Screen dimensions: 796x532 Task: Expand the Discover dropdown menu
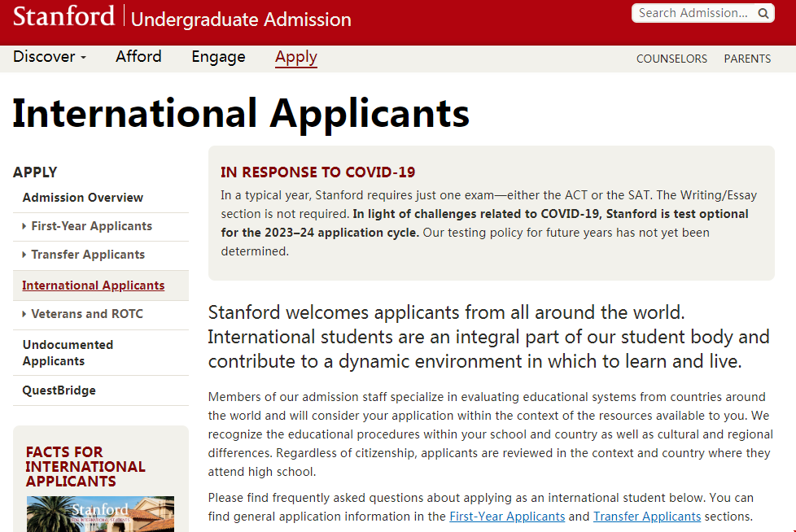click(x=50, y=56)
